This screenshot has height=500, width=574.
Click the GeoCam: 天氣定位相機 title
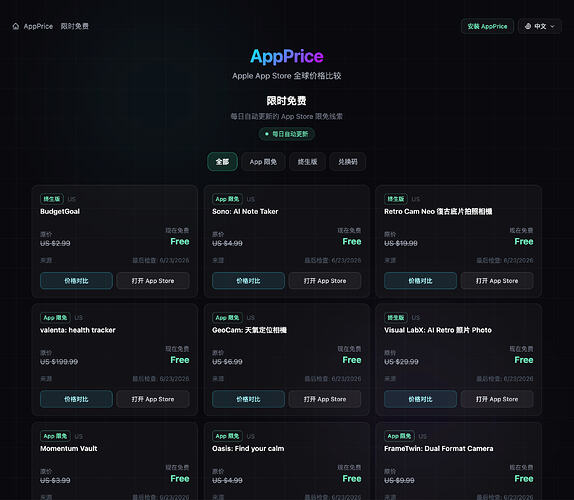point(249,330)
